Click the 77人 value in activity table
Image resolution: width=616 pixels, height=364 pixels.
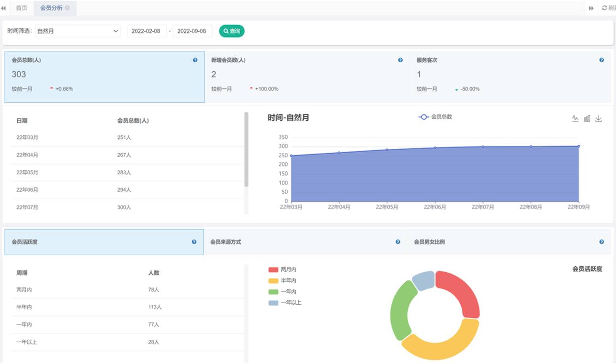click(x=153, y=324)
